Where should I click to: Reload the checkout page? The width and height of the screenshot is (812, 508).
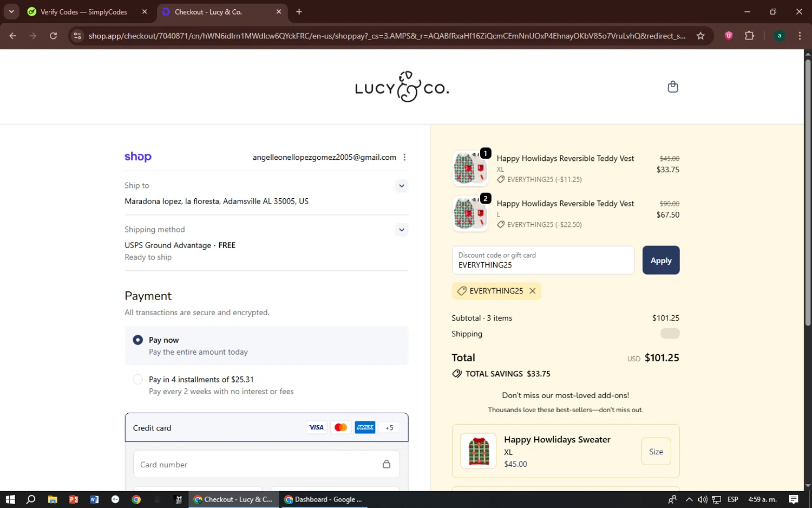53,36
